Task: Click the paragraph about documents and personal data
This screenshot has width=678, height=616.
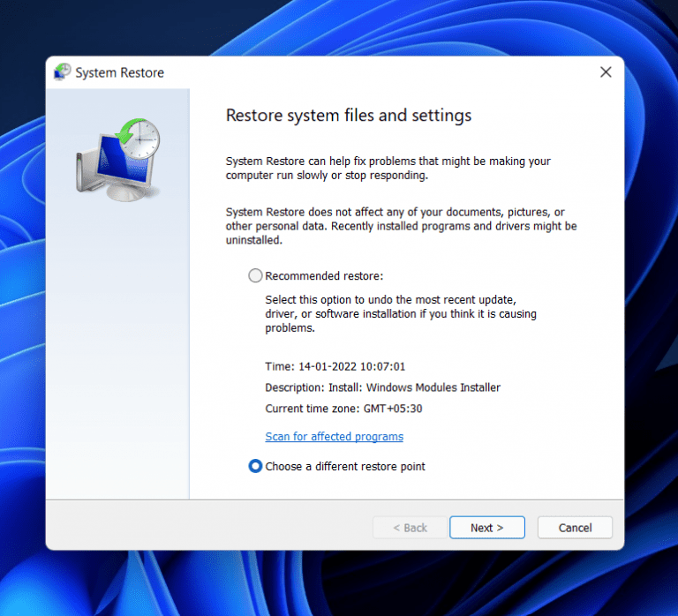Action: [x=401, y=226]
